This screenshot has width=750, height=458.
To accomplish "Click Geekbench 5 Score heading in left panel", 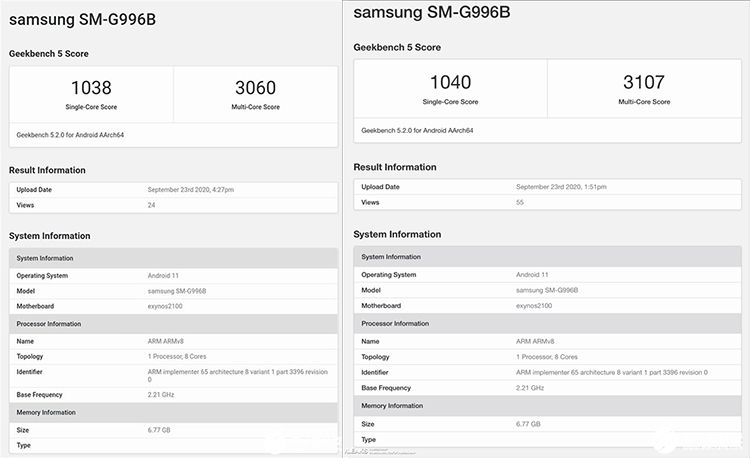I will pyautogui.click(x=49, y=54).
